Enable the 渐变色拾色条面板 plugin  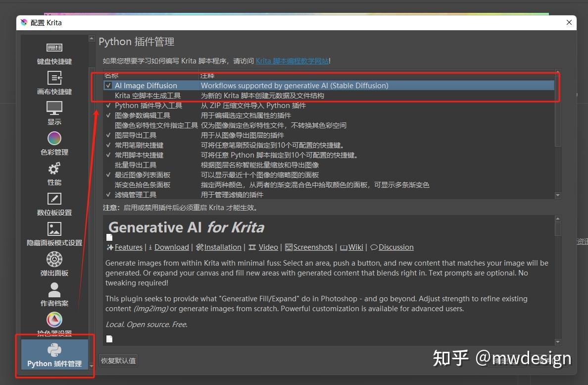click(x=108, y=184)
